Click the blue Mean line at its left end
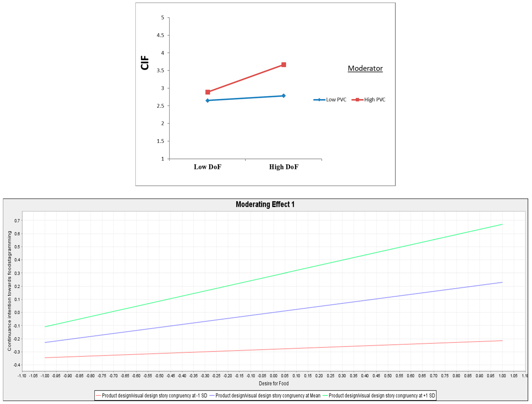 [x=45, y=342]
